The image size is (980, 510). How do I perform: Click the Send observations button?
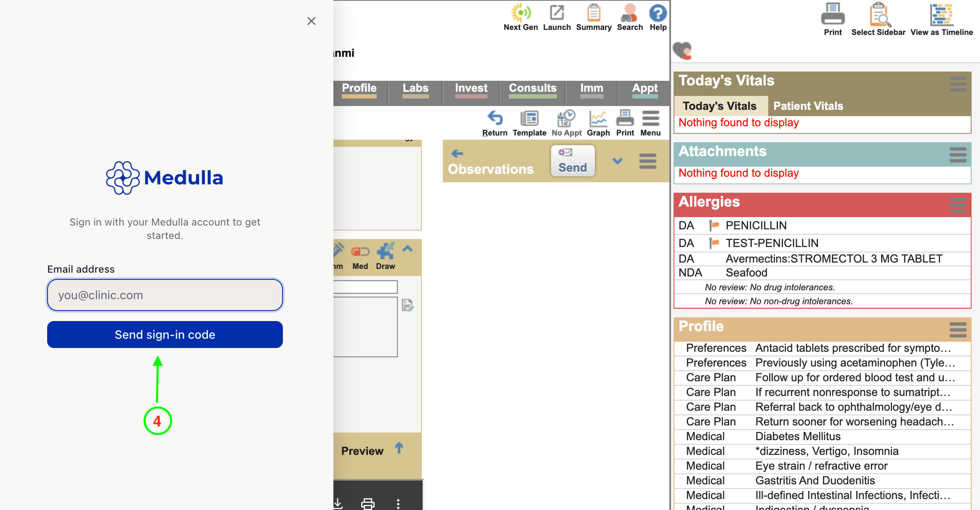click(x=573, y=161)
